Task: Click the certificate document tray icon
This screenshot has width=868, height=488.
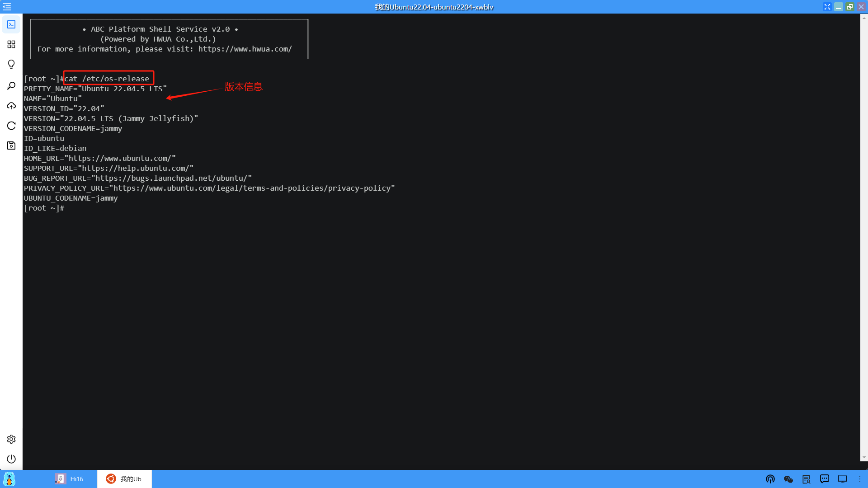Action: [807, 479]
